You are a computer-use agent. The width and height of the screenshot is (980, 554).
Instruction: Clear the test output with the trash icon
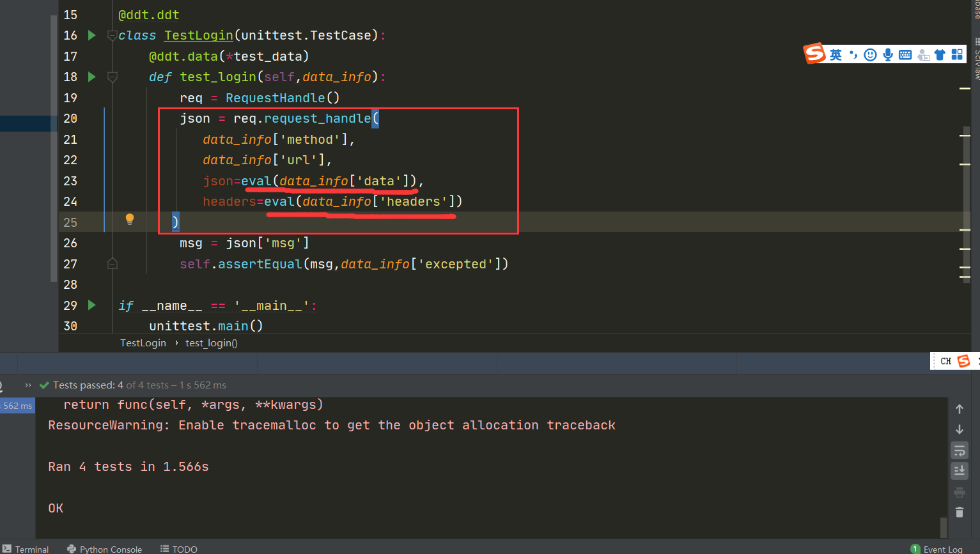[959, 511]
